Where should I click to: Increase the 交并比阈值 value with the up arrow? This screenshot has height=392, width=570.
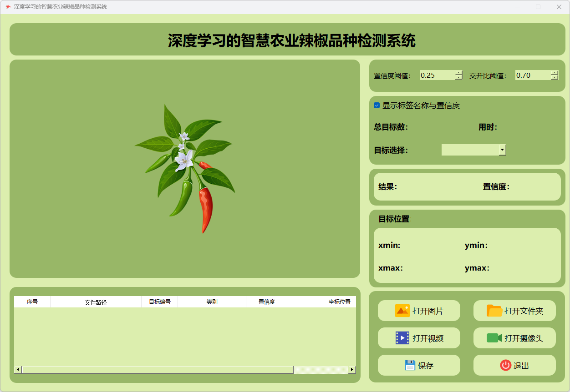tap(555, 73)
